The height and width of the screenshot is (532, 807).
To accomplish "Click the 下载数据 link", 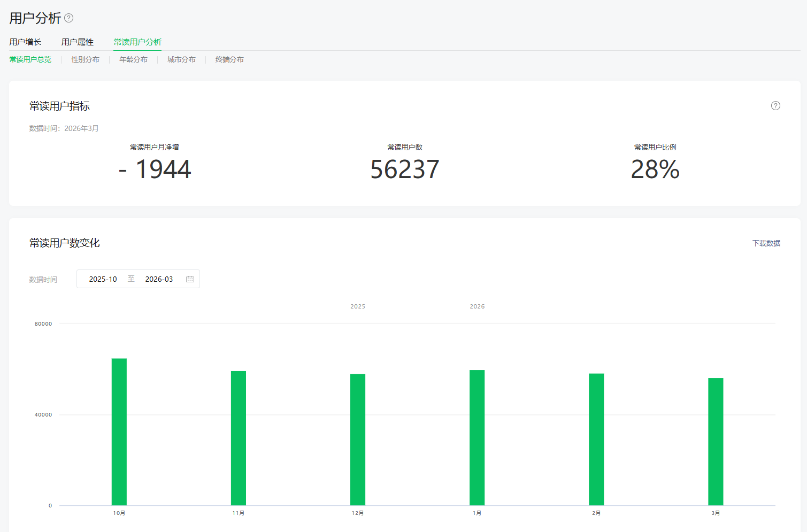I will (766, 243).
